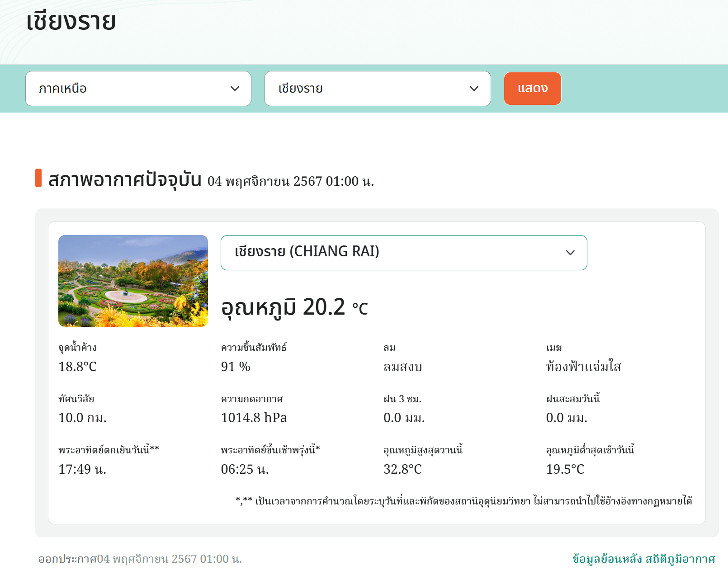The height and width of the screenshot is (575, 728).
Task: Click the อุณหภูมิสูงสุดวานนี้ label
Action: 423,450
